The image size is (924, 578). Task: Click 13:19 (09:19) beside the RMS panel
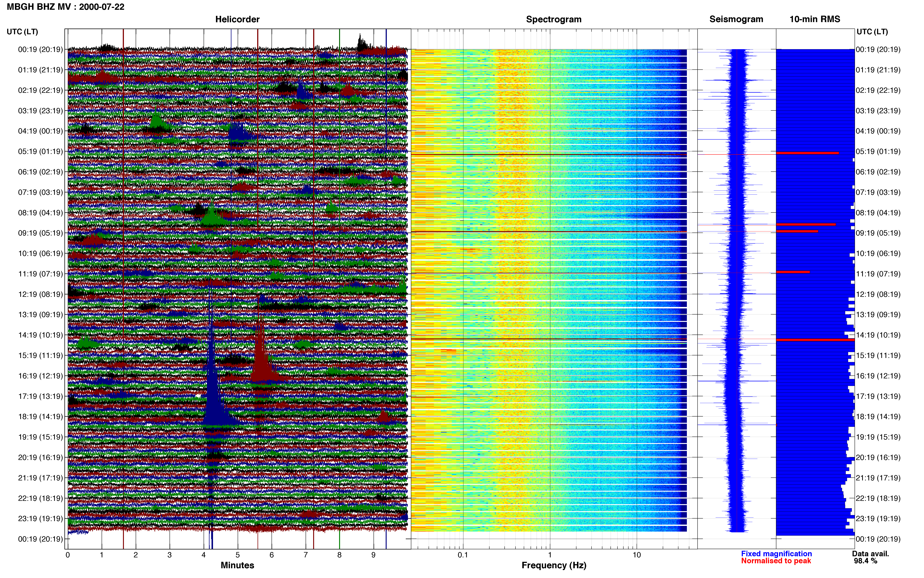click(x=878, y=315)
